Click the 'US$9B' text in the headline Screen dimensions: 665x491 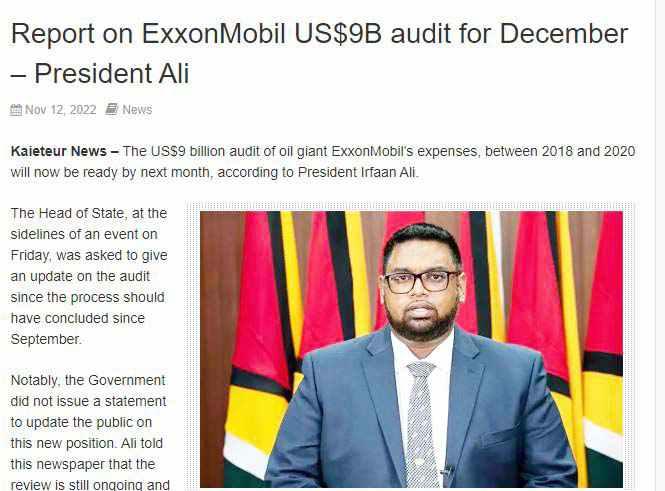pos(338,33)
